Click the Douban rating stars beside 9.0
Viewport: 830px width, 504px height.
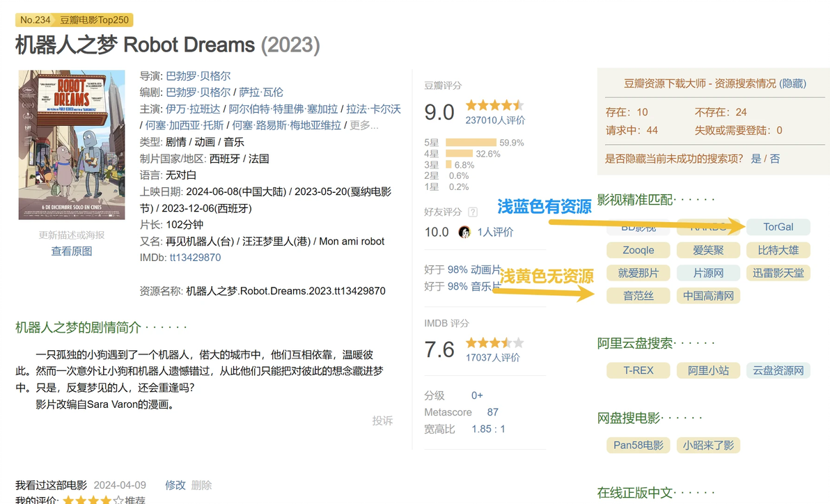pyautogui.click(x=494, y=105)
